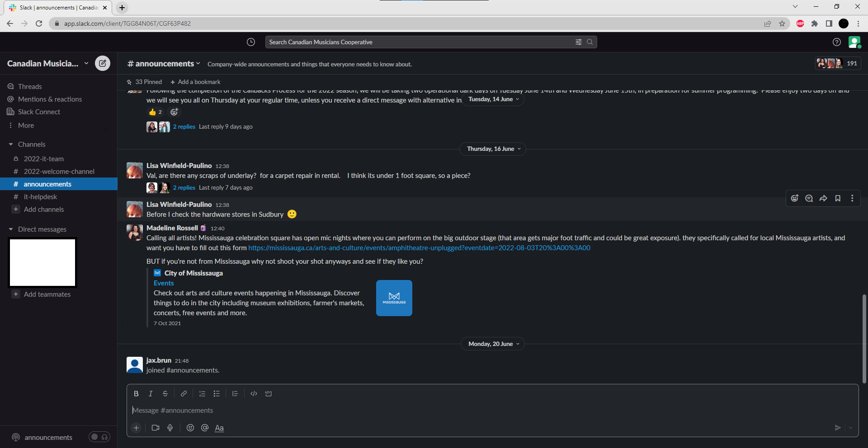This screenshot has width=868, height=448.
Task: Click the compose new message icon
Action: coord(103,63)
